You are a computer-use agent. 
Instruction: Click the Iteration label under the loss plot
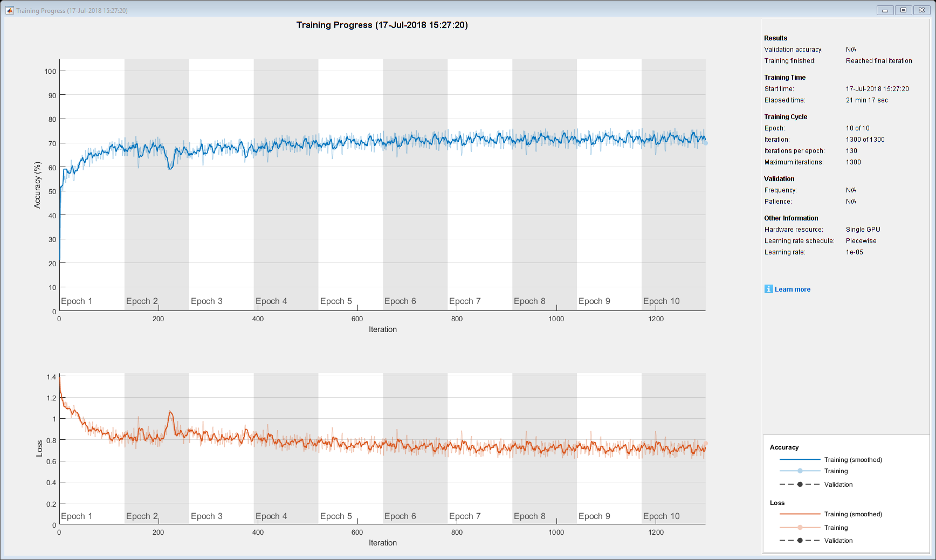pos(382,543)
